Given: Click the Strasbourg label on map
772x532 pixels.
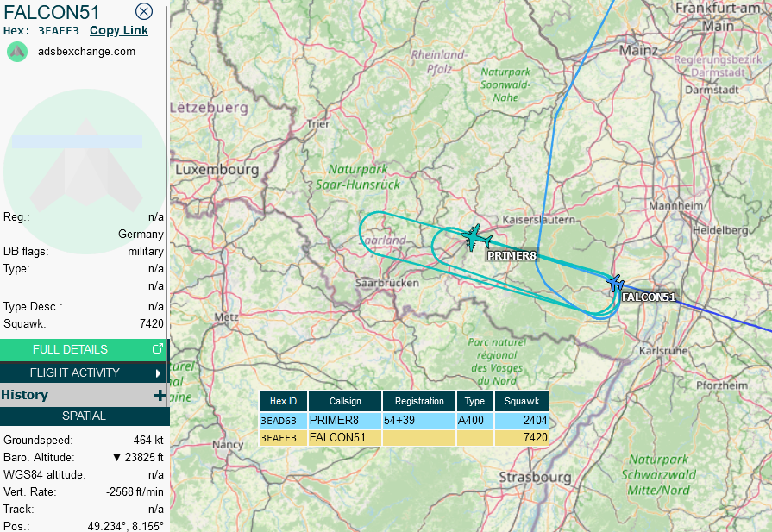Looking at the screenshot, I should click(x=535, y=477).
